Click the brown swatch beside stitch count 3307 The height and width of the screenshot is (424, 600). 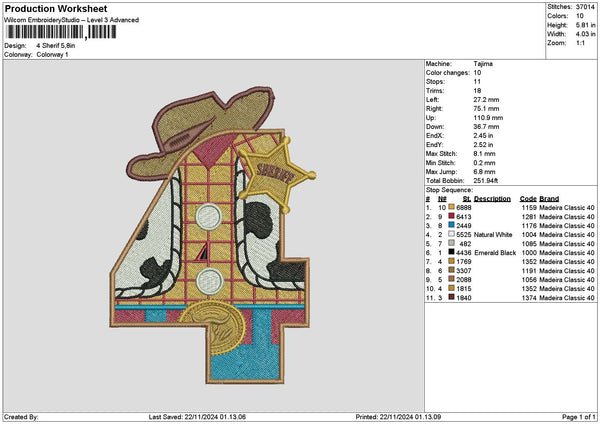click(452, 270)
